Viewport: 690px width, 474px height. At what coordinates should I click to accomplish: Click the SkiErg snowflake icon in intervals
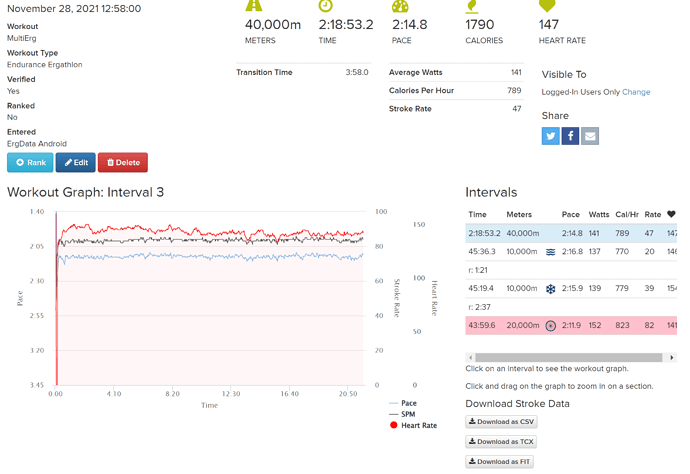tap(551, 289)
